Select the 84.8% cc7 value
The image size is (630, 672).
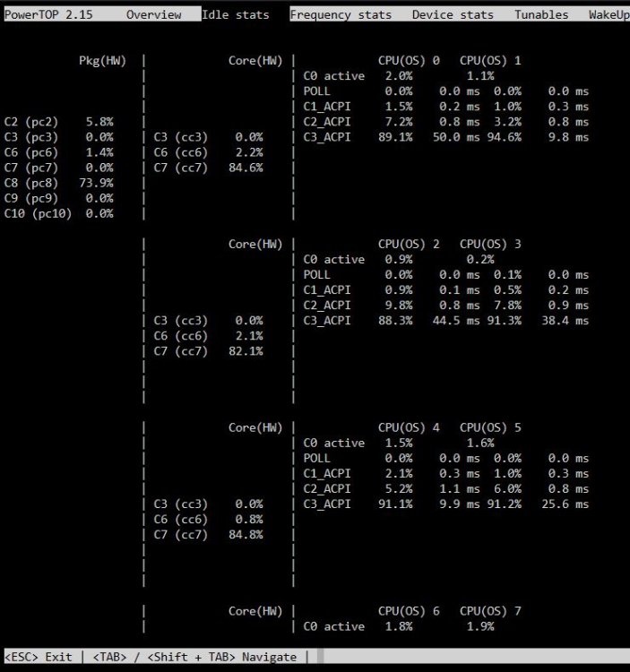(246, 534)
